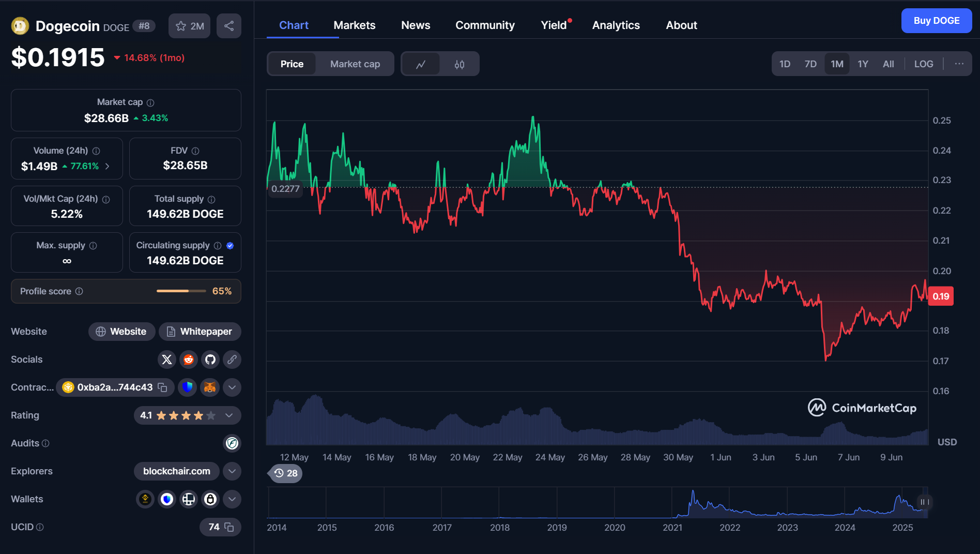Click the Dogecoin coin logo
The image size is (980, 554).
click(x=20, y=26)
